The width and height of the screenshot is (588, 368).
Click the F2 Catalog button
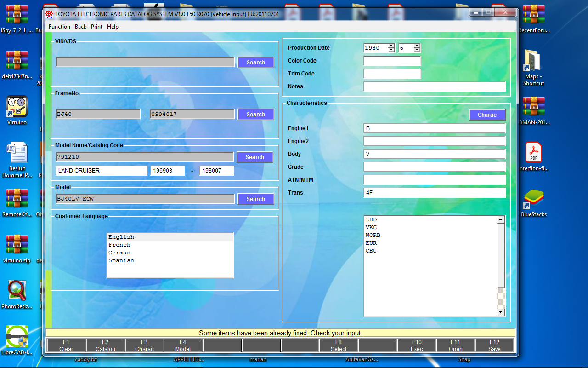point(105,345)
